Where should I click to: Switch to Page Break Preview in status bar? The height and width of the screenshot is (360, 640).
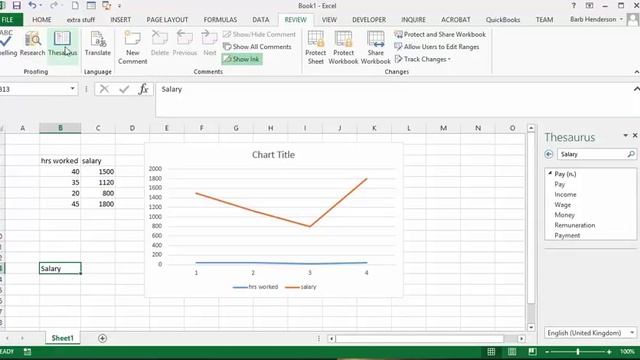(532, 351)
